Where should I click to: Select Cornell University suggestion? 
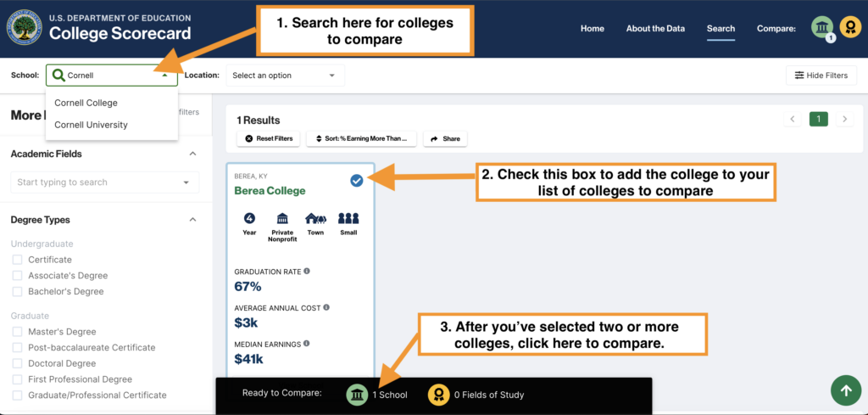click(x=91, y=126)
